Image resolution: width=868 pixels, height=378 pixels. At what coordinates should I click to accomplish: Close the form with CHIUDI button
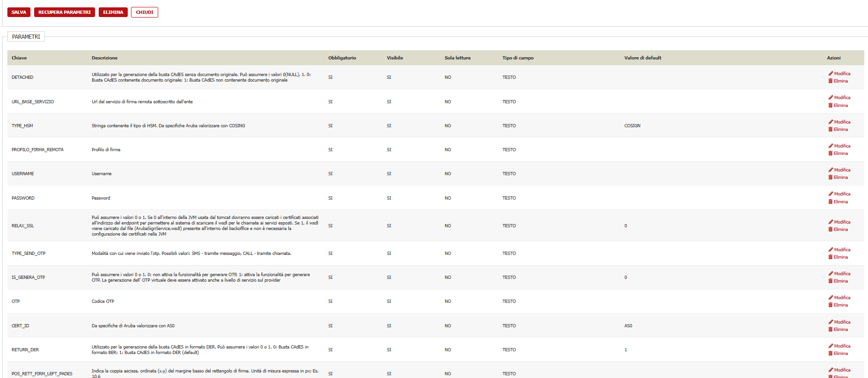[x=144, y=12]
